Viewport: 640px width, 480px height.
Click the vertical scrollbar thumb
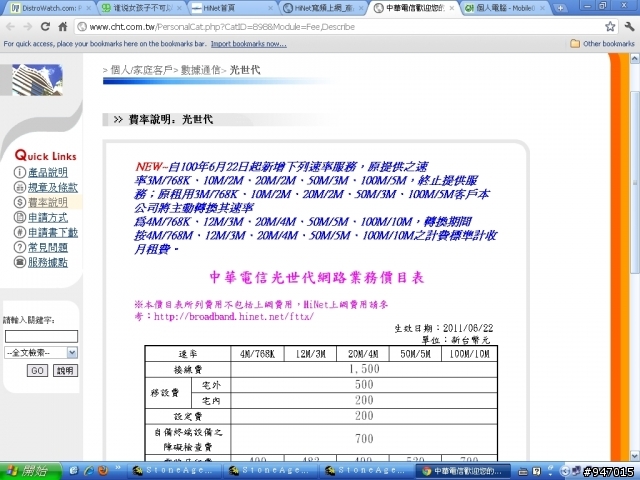pyautogui.click(x=635, y=182)
